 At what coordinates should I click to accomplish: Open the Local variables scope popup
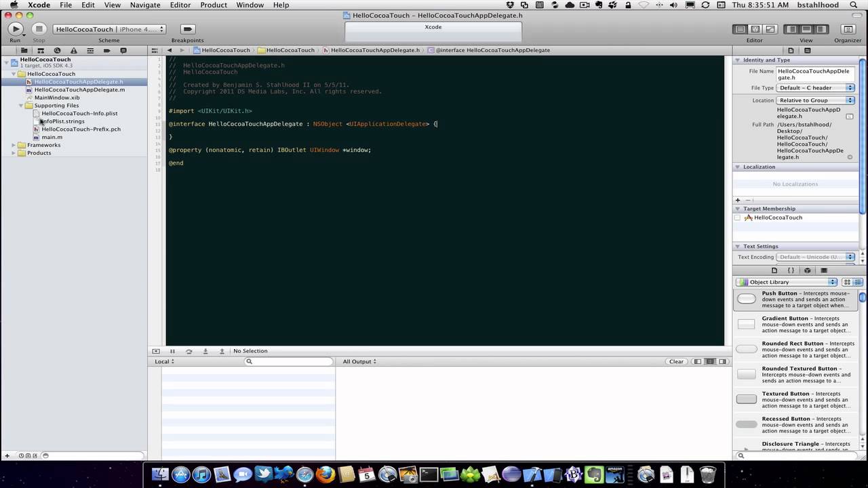pos(164,361)
